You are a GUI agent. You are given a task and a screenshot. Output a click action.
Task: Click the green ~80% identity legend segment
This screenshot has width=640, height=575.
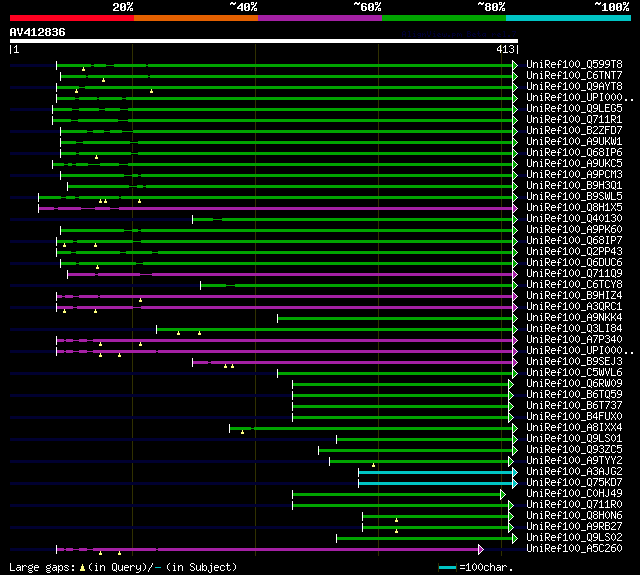tap(444, 18)
